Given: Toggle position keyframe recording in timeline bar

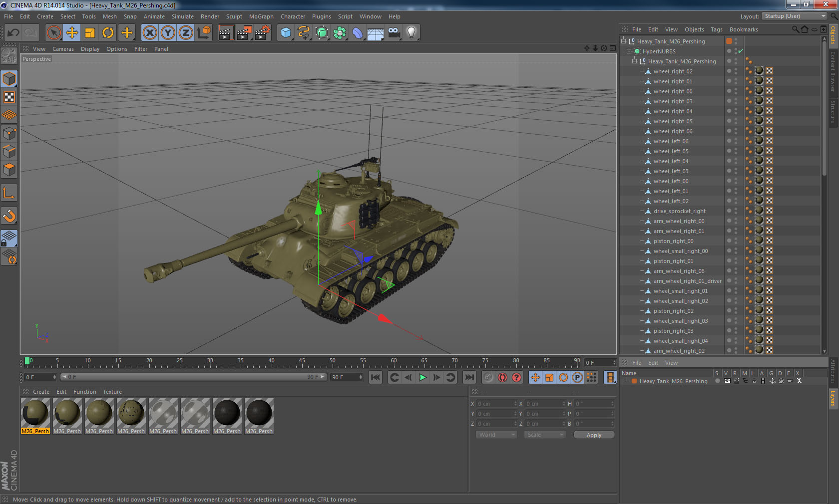Looking at the screenshot, I should tap(535, 377).
